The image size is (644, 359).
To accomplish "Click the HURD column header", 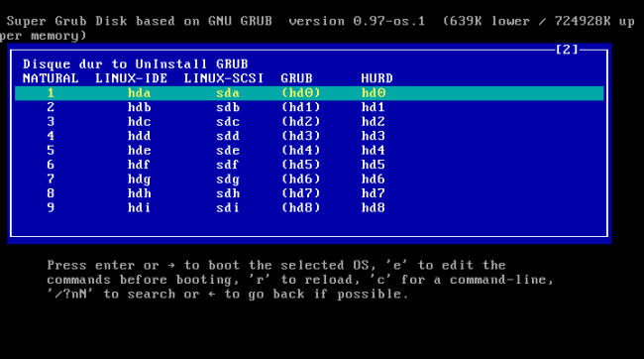I will pos(377,78).
